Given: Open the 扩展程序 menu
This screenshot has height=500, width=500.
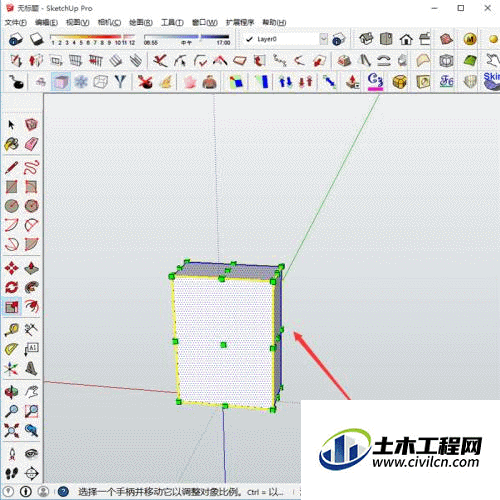Looking at the screenshot, I should [240, 23].
